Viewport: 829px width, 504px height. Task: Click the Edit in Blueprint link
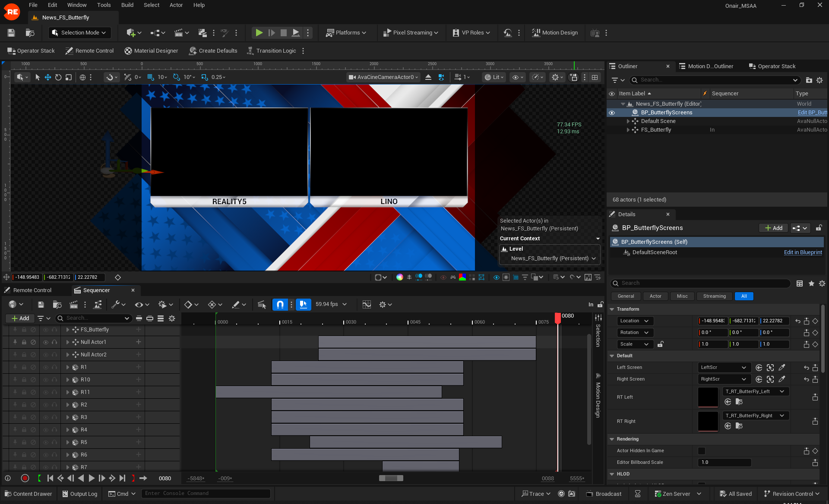pyautogui.click(x=803, y=252)
